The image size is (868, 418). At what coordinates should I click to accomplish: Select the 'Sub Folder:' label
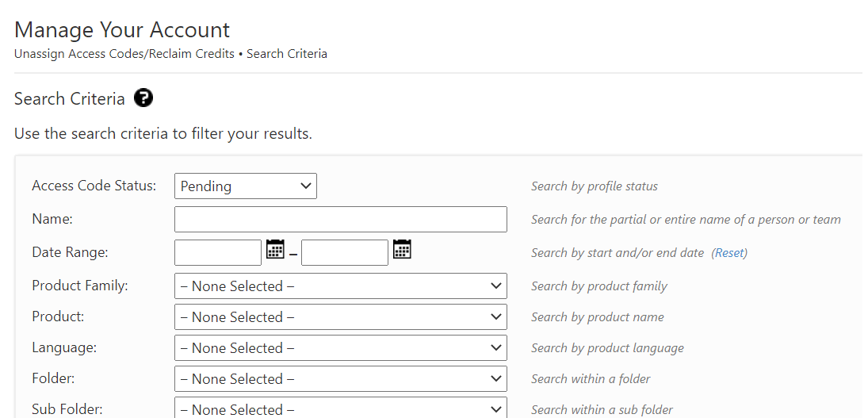coord(67,409)
